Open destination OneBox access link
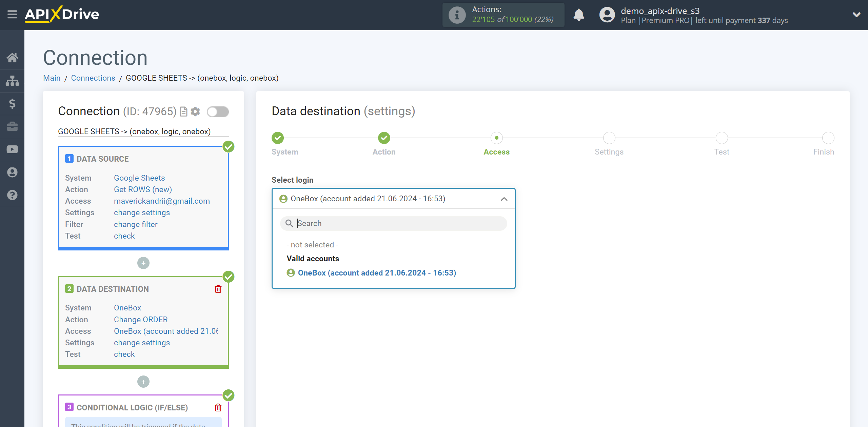The height and width of the screenshot is (427, 868). click(x=166, y=331)
